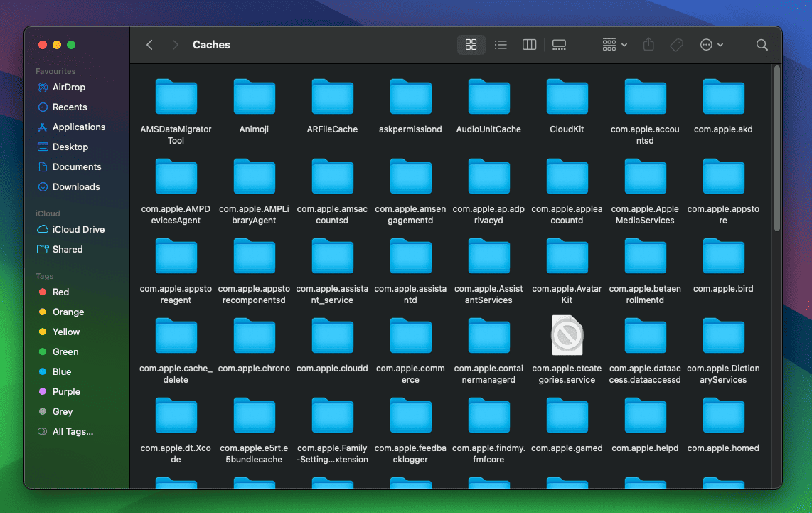Screen dimensions: 812x513
Task: Select the com.apple.DictionaryServices folder
Action: tap(723, 337)
